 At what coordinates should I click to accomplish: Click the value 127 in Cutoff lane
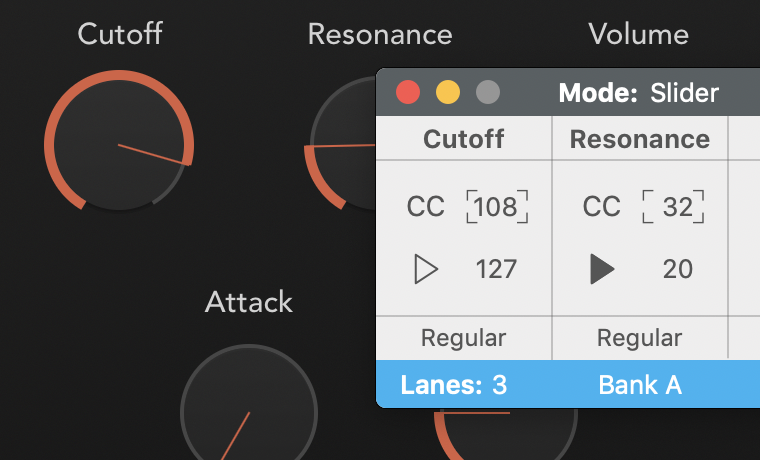coord(496,269)
